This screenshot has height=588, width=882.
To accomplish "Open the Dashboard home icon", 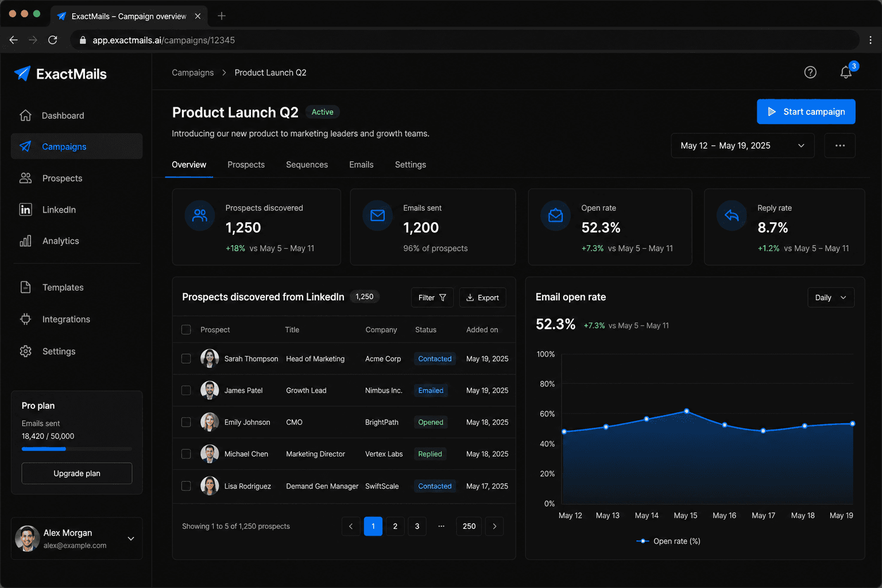I will point(25,115).
